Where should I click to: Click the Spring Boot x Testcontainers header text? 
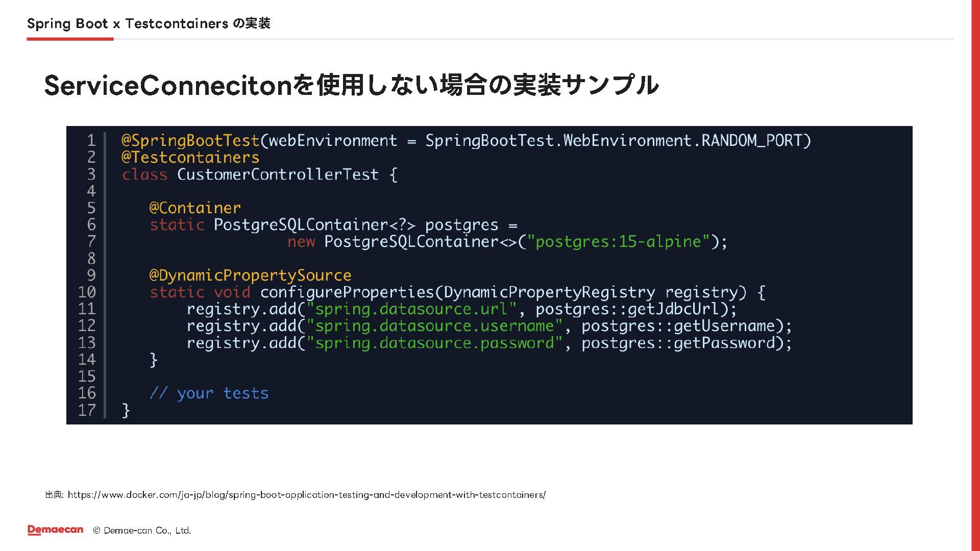coord(148,23)
